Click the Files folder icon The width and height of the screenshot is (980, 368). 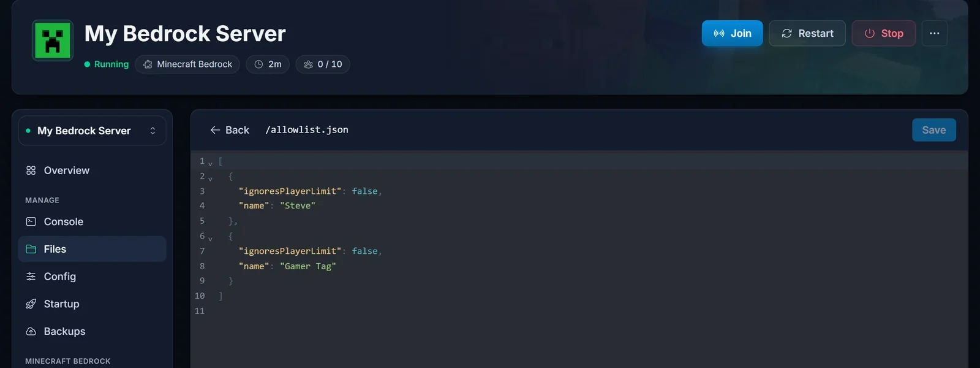(x=31, y=249)
